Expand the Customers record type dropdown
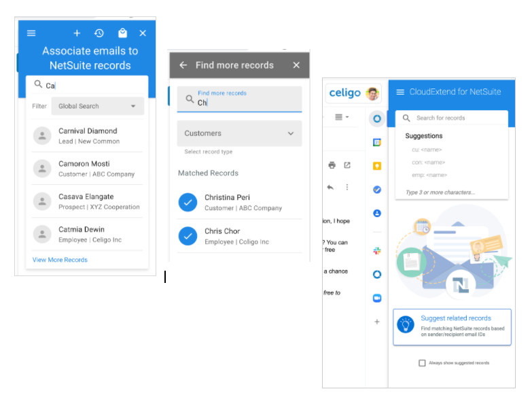This screenshot has width=532, height=404. click(x=240, y=133)
